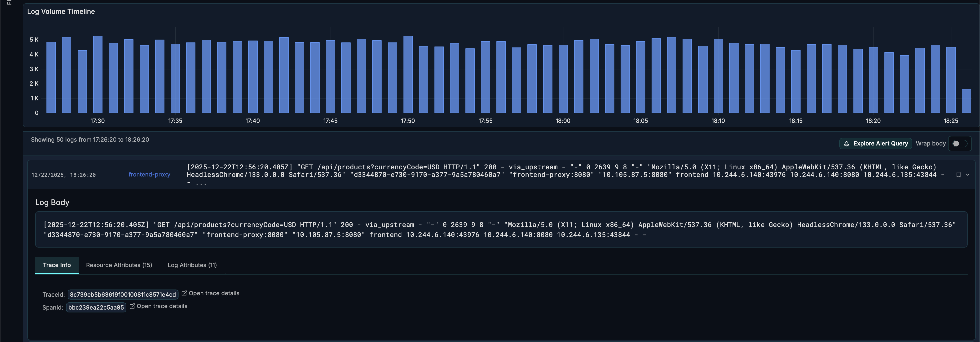Click the 18:00 time label on the chart axis
The height and width of the screenshot is (342, 980).
(563, 121)
